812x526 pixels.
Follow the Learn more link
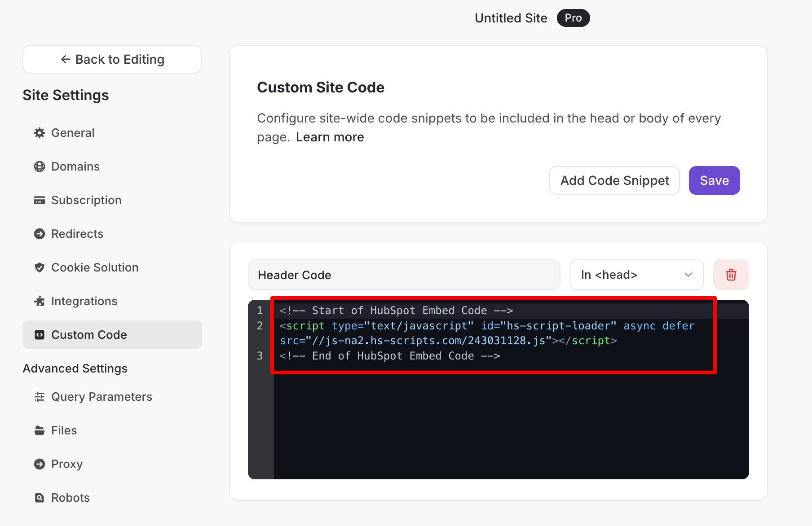point(330,137)
